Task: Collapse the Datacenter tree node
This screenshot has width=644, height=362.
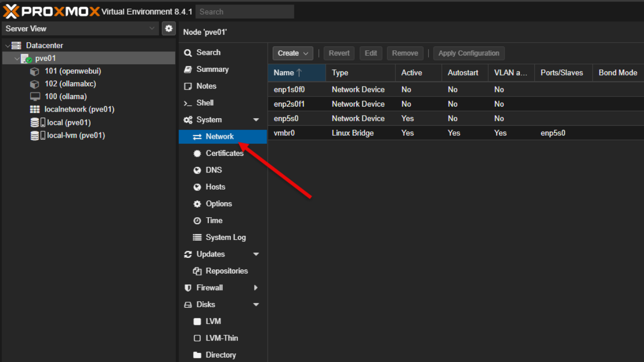Action: 8,45
